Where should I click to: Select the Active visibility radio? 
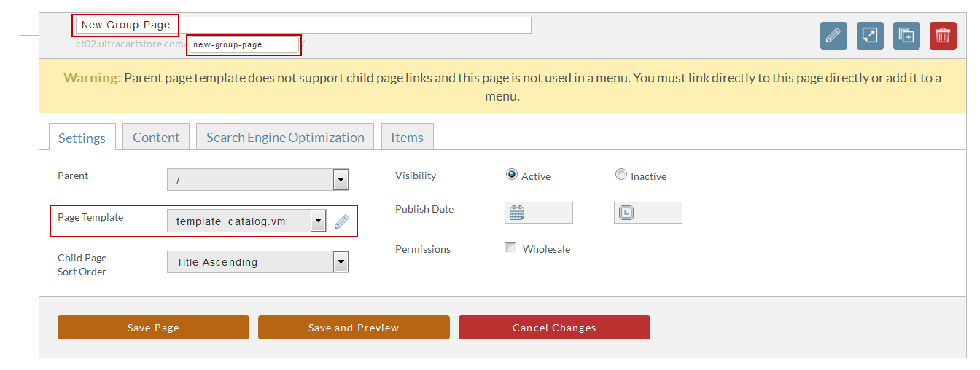tap(512, 175)
